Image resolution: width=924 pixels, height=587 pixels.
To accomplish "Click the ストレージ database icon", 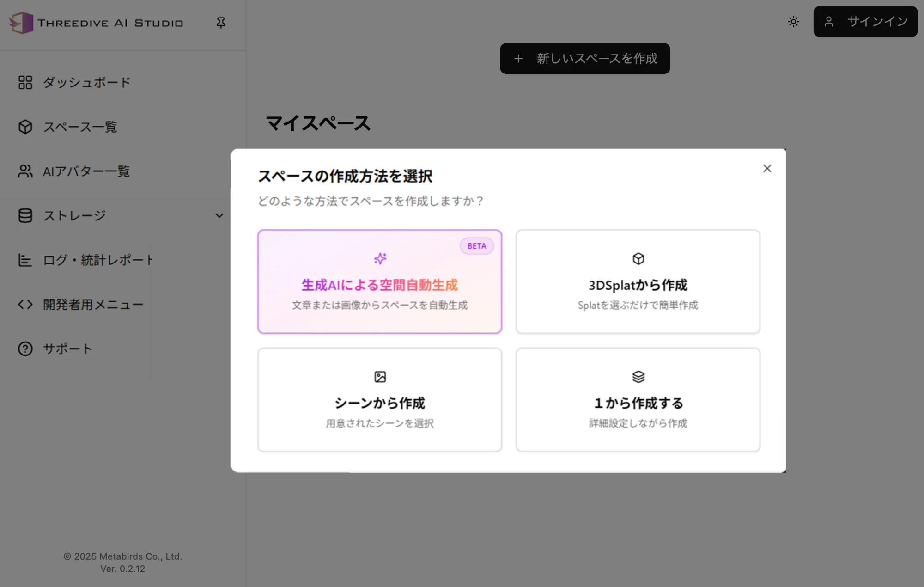I will tap(25, 215).
